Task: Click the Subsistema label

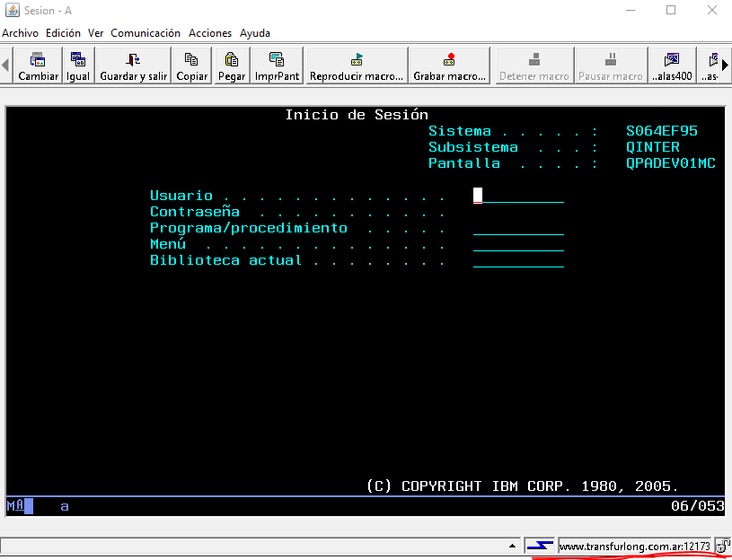Action: pos(473,147)
